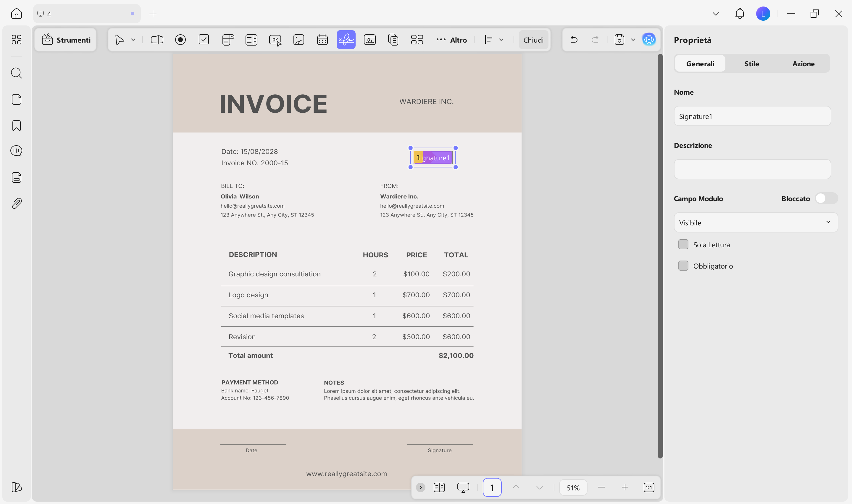Switch to the Generali tab
This screenshot has width=852, height=504.
click(700, 64)
